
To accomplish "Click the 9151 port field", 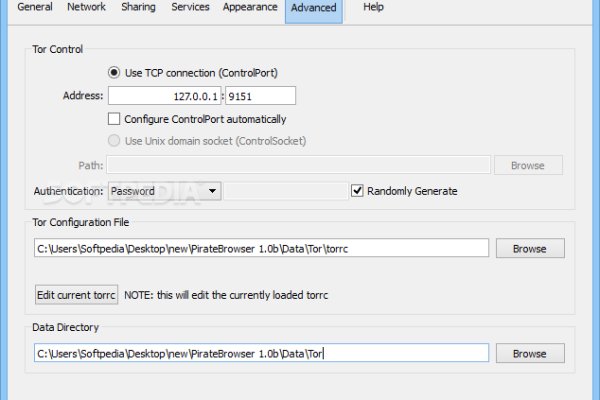I will point(260,96).
